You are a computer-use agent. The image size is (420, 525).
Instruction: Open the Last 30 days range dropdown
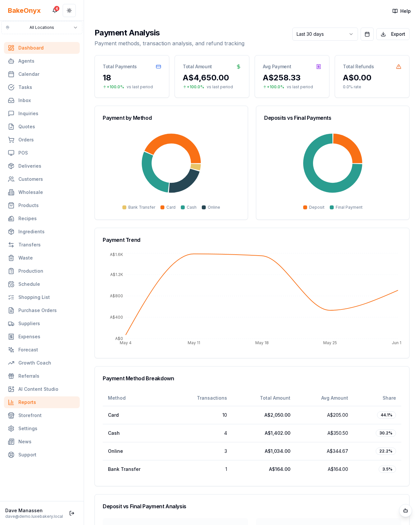(x=325, y=34)
